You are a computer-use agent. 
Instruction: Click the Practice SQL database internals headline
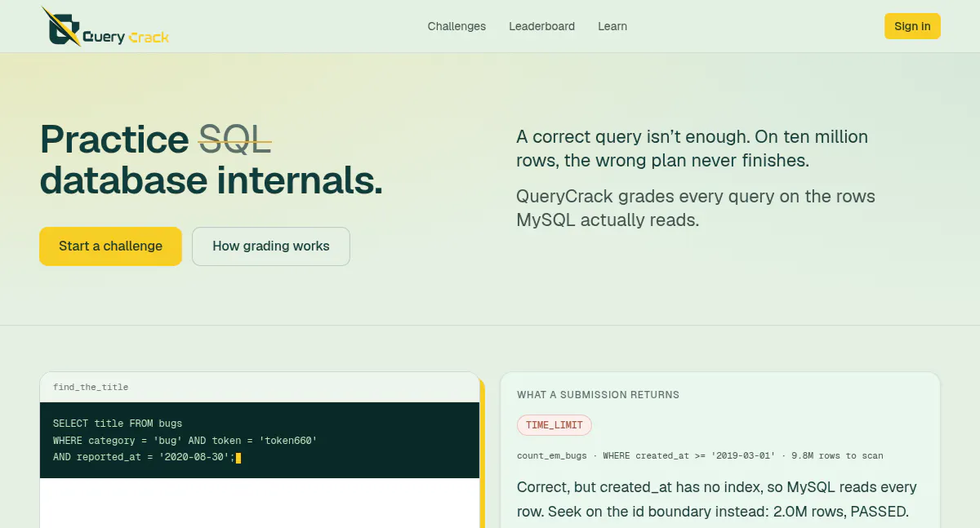(211, 160)
